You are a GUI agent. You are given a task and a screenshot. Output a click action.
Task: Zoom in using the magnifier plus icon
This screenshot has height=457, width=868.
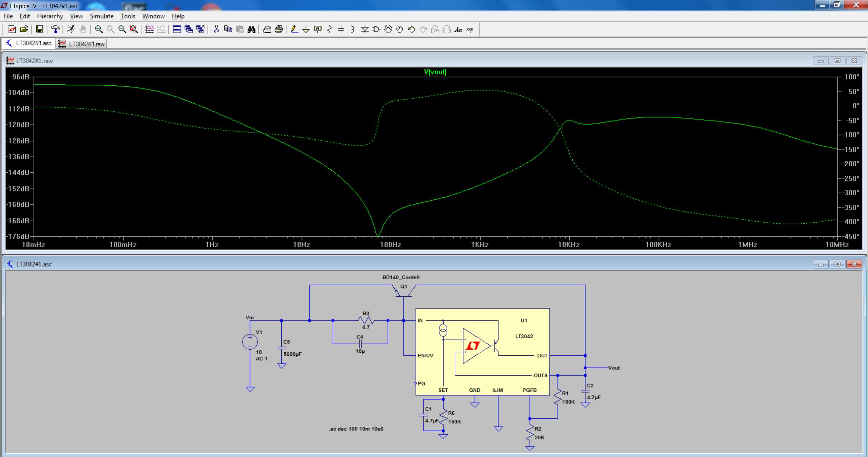[x=99, y=29]
